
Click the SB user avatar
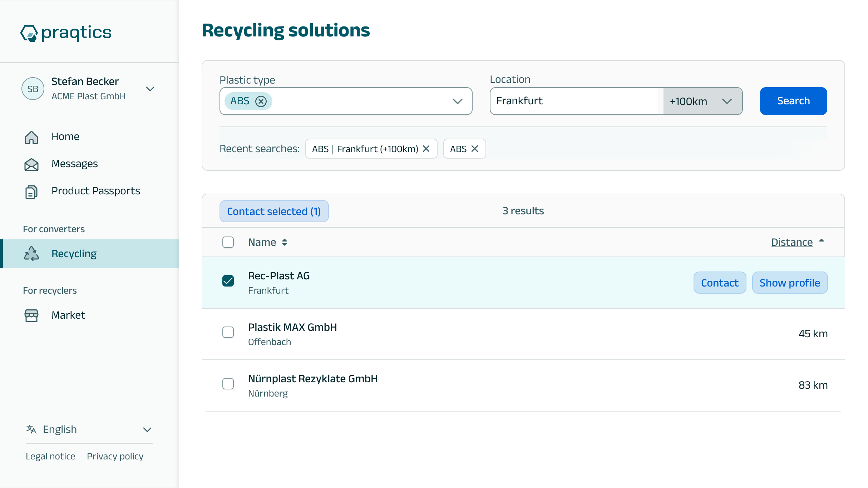click(33, 89)
